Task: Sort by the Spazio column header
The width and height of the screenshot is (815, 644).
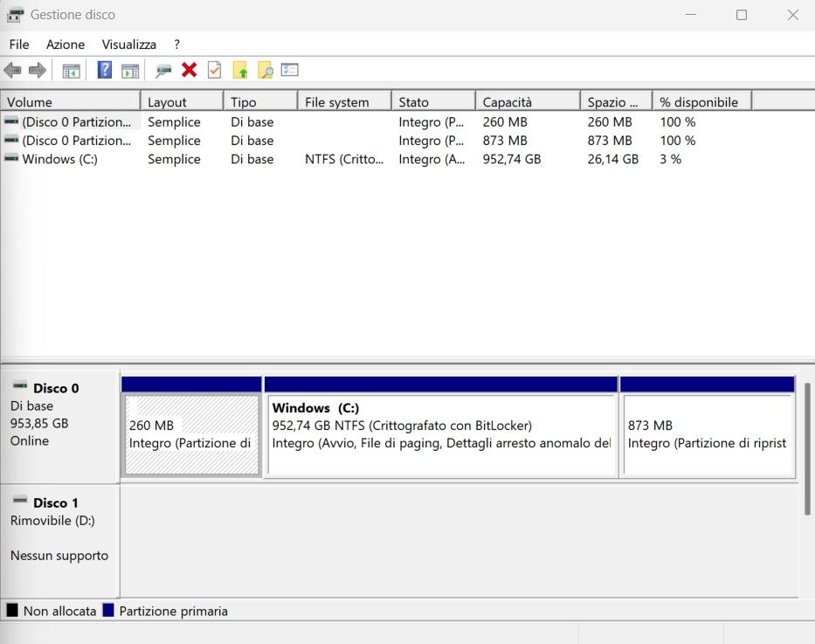Action: (x=617, y=102)
